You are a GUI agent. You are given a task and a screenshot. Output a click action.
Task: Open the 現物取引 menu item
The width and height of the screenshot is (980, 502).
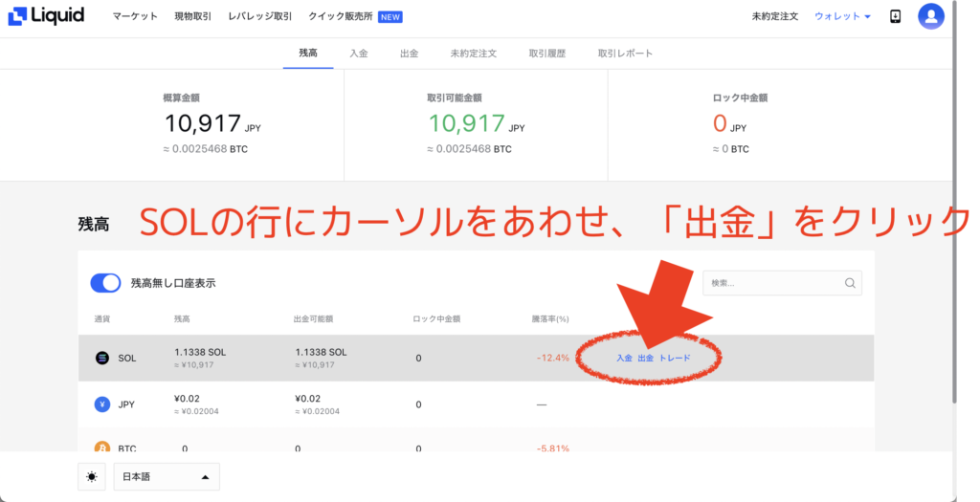coord(192,16)
